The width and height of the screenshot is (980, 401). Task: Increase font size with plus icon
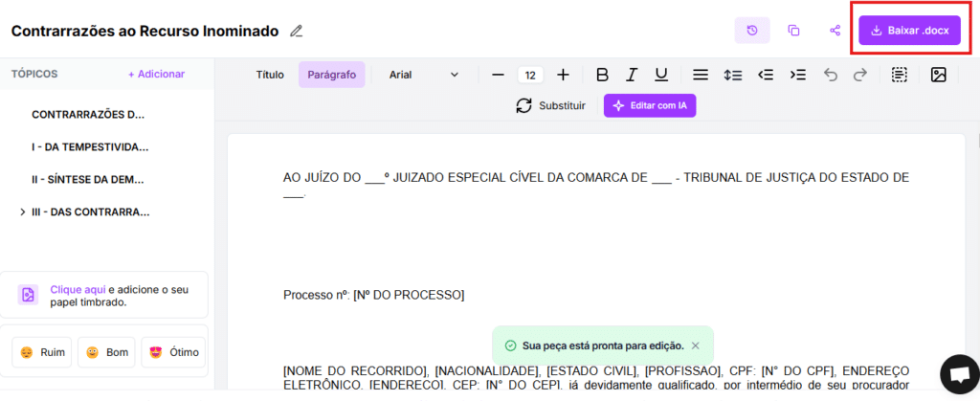[563, 75]
